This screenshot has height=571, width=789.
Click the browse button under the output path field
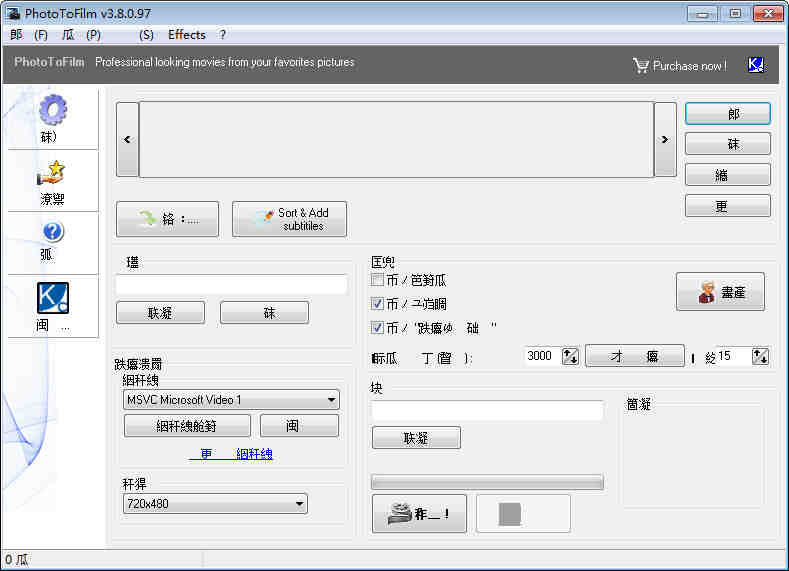tap(416, 438)
